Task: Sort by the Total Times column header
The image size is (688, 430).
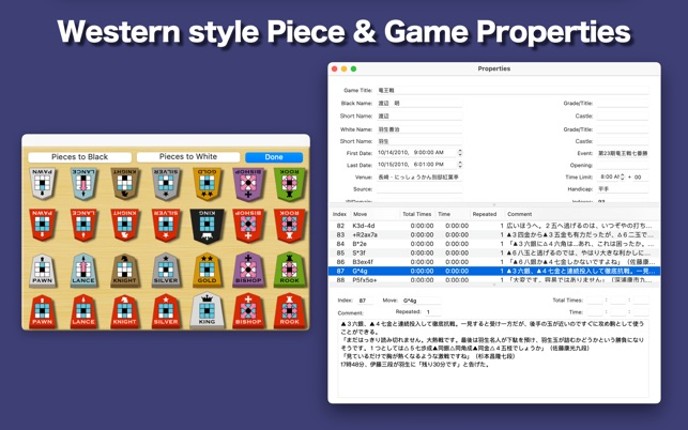Action: [417, 214]
